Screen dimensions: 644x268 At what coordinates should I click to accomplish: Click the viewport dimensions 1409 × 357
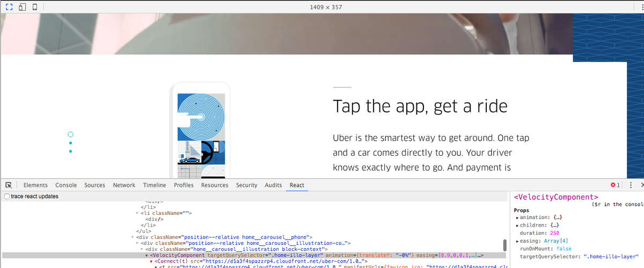(x=326, y=8)
